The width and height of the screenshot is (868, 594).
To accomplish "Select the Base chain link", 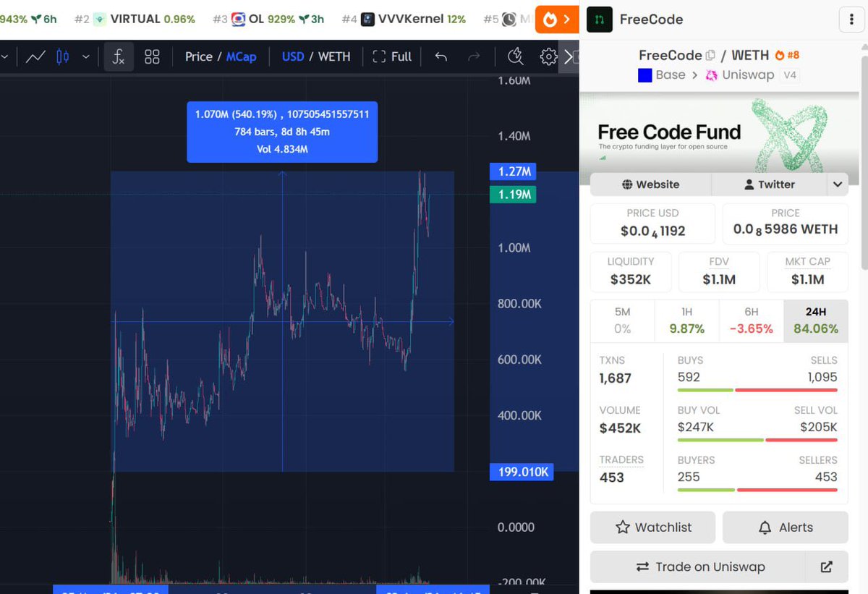I will 661,75.
